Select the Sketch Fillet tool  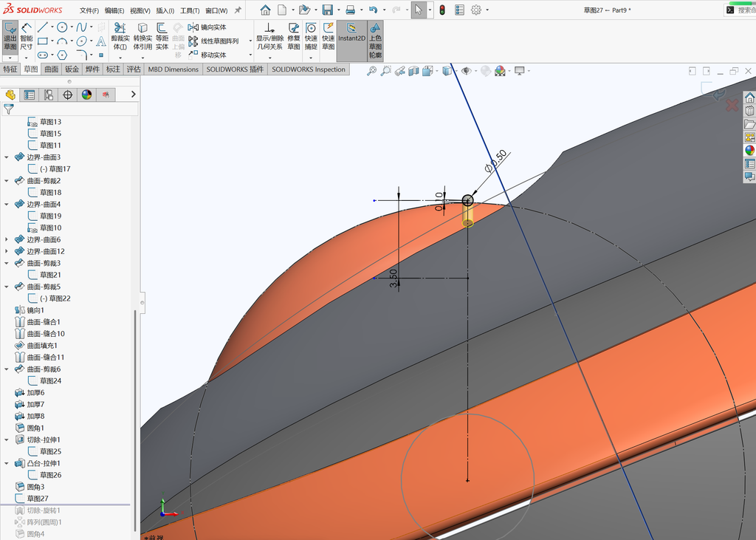pos(81,55)
